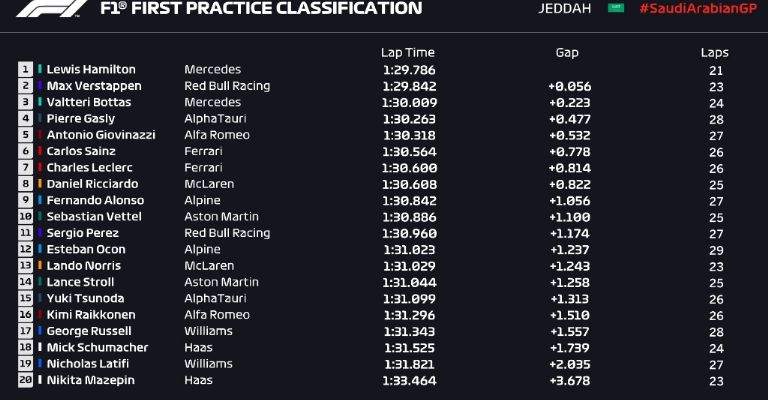Click the Lap Time column header
Screen dimensions: 768x400
pyautogui.click(x=408, y=52)
